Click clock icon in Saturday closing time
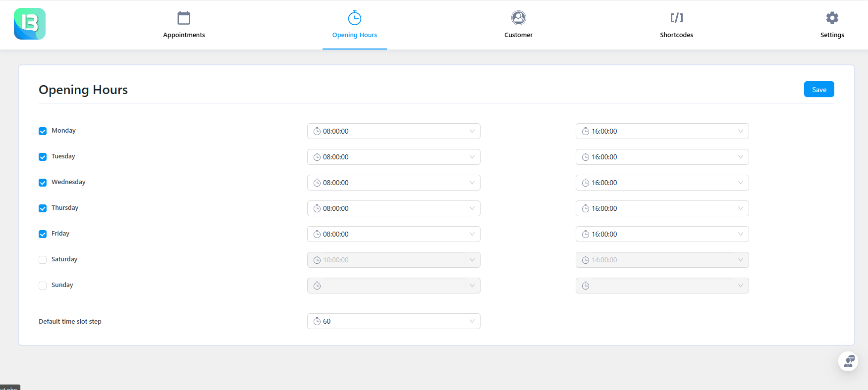 click(x=586, y=260)
